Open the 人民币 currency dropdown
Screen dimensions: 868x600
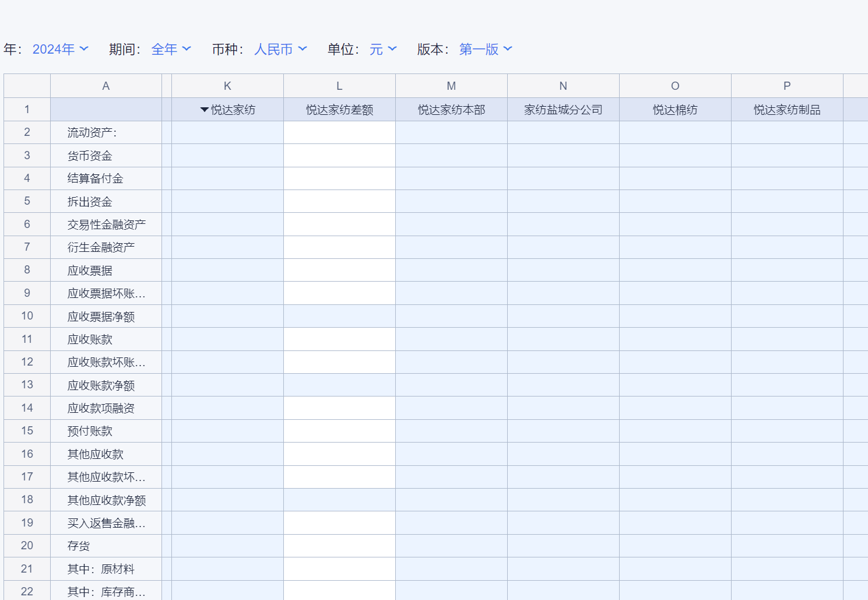coord(280,50)
